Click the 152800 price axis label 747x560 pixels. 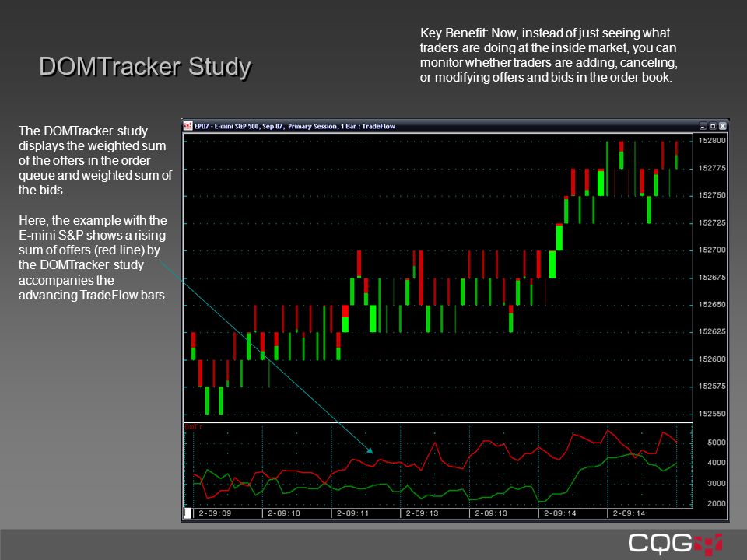click(712, 141)
